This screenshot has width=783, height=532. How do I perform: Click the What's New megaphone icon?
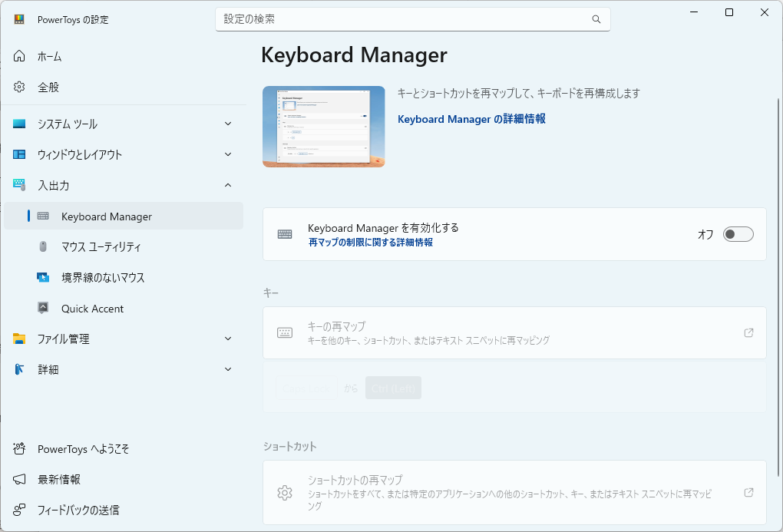[x=19, y=479]
